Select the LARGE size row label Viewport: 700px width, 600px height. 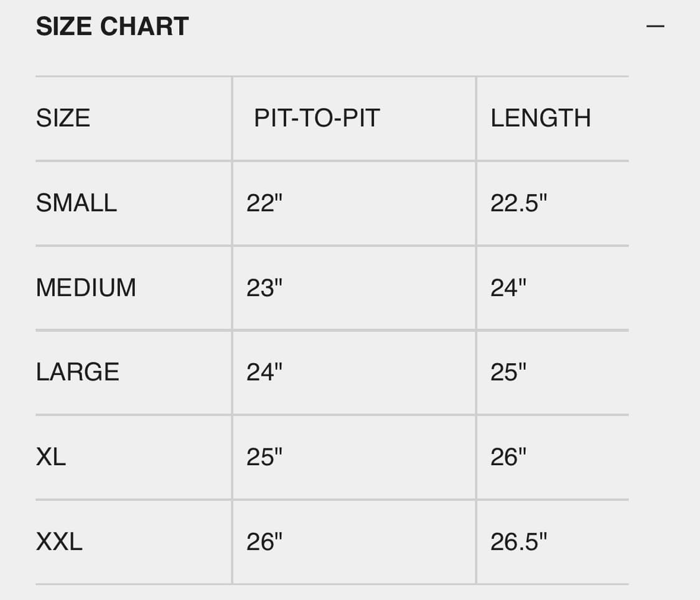[x=78, y=372]
